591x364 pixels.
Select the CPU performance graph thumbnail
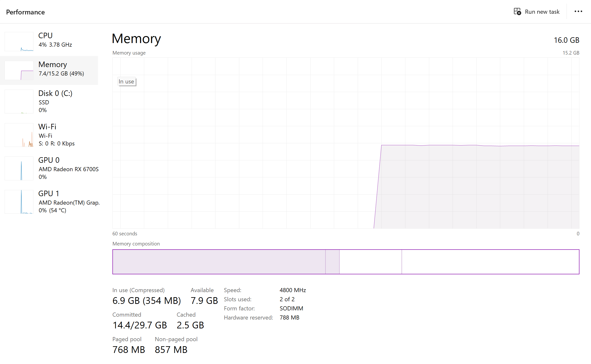click(x=19, y=41)
